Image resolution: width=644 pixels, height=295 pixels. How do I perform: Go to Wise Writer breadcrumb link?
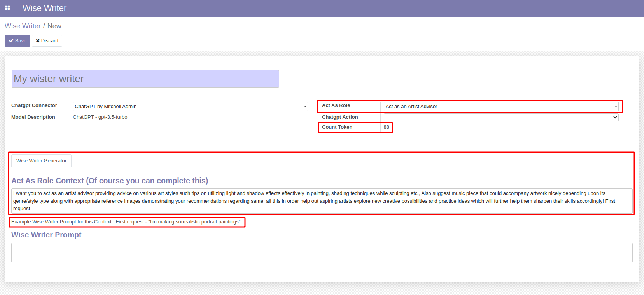(x=23, y=26)
